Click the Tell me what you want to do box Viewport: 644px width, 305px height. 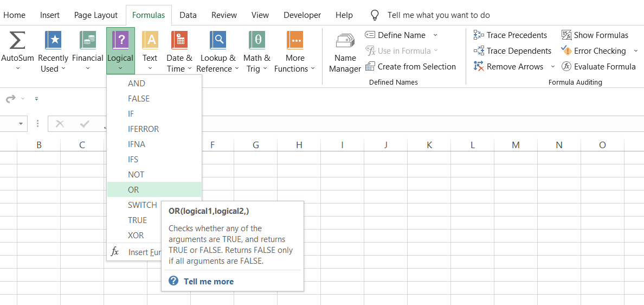click(439, 15)
